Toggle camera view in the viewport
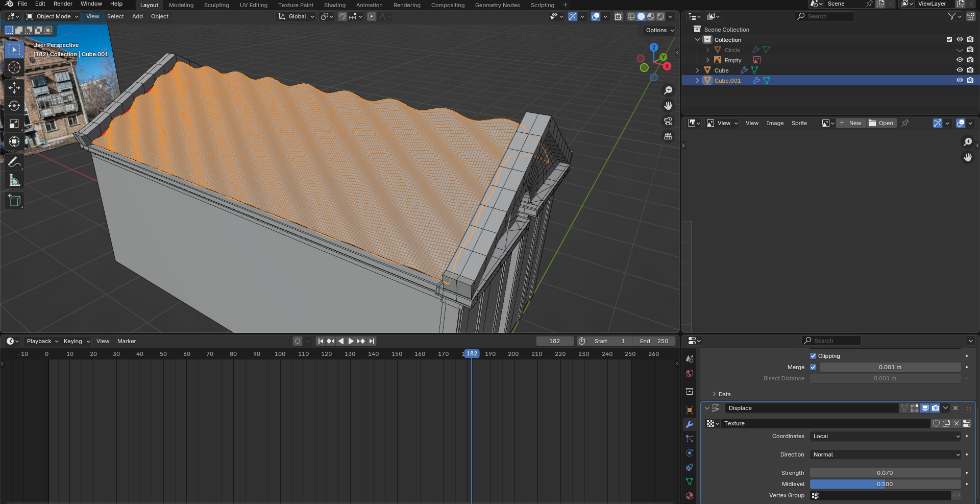Image resolution: width=980 pixels, height=504 pixels. coord(668,121)
